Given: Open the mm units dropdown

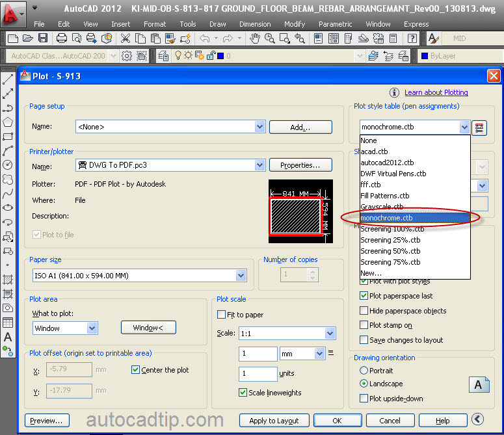Looking at the screenshot, I should pyautogui.click(x=319, y=354).
